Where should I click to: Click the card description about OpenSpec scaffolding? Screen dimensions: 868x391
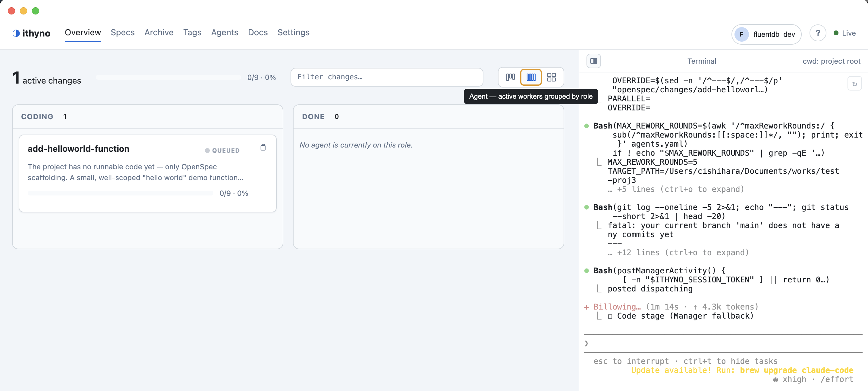[x=135, y=172]
